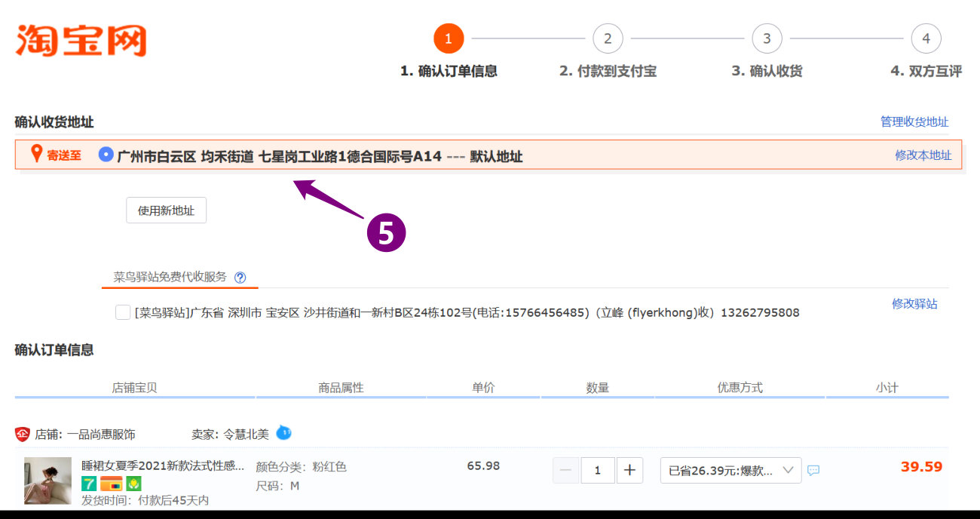Increase quantity with the plus button
This screenshot has width=980, height=519.
tap(629, 470)
